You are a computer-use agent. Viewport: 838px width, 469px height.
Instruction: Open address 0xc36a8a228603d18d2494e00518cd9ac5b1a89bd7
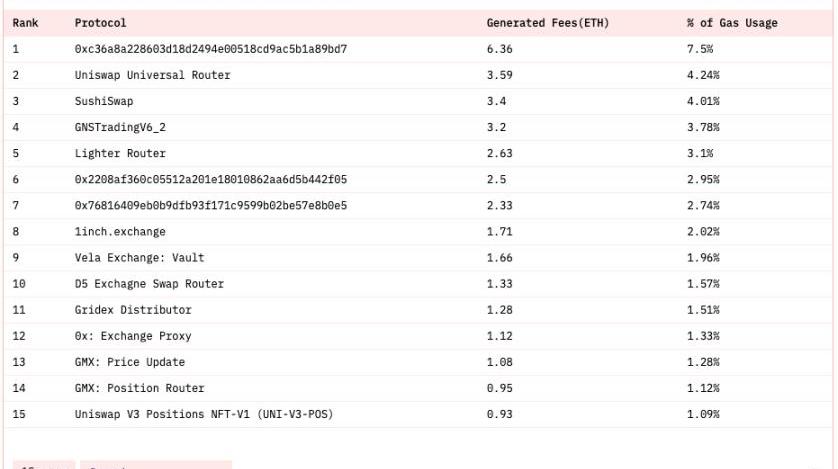[210, 49]
